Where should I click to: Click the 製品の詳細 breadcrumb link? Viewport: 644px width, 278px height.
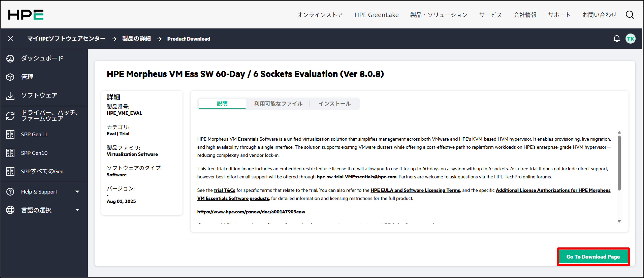click(x=136, y=39)
